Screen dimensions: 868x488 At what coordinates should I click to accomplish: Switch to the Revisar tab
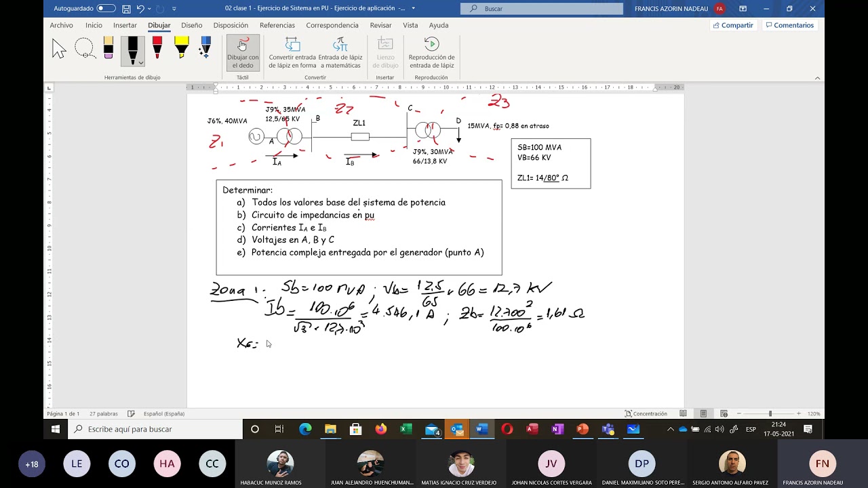click(x=380, y=25)
